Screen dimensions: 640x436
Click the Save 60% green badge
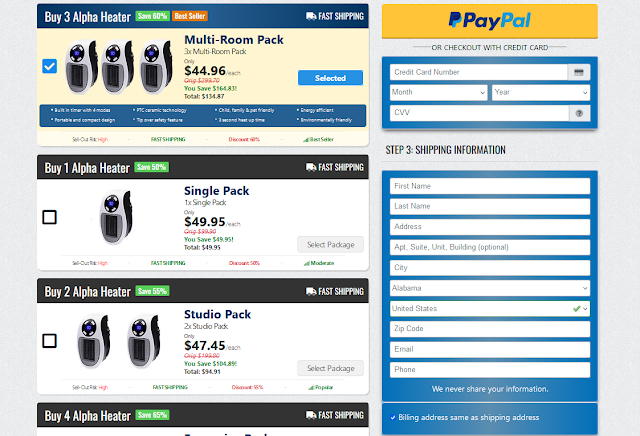coord(152,16)
